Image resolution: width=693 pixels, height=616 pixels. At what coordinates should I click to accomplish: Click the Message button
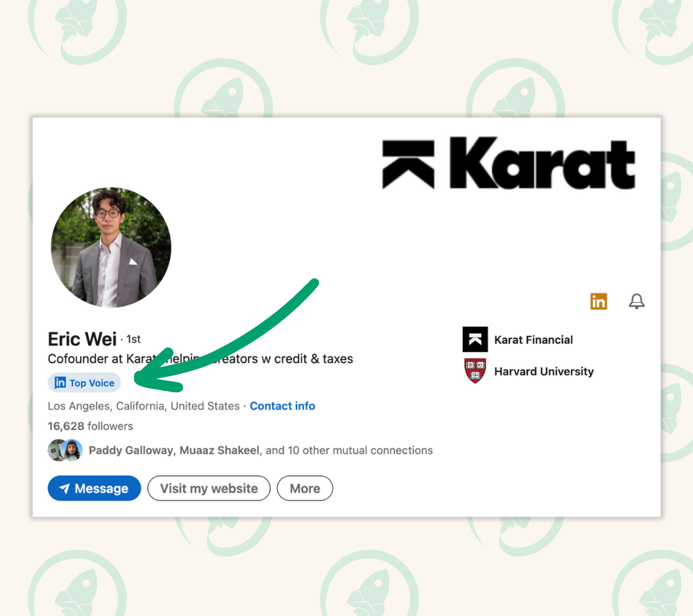94,488
